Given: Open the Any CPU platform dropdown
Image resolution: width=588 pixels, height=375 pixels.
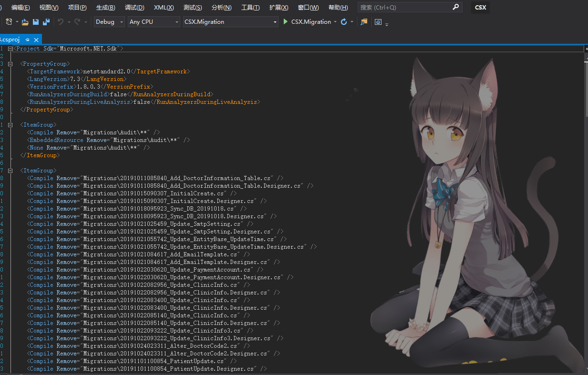Looking at the screenshot, I should pyautogui.click(x=154, y=22).
